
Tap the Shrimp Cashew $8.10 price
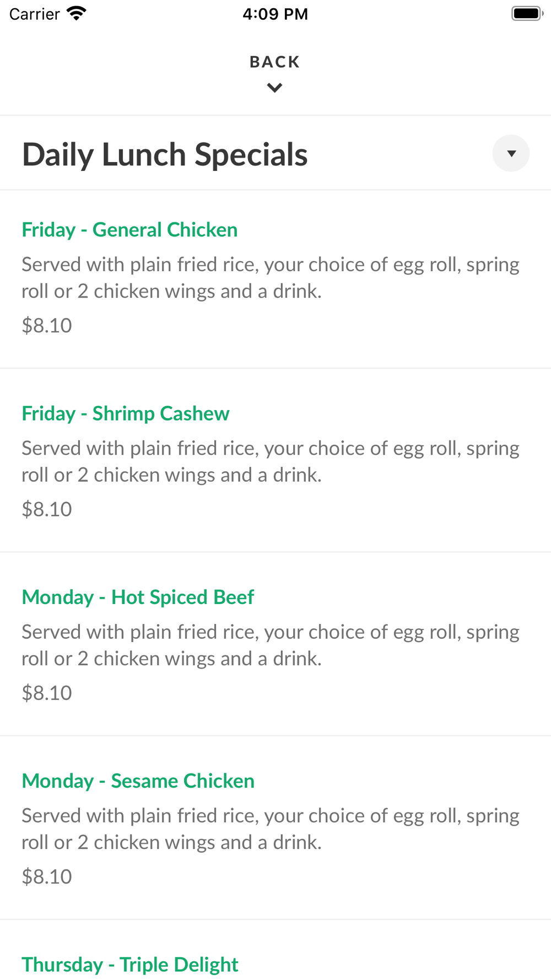(x=47, y=509)
